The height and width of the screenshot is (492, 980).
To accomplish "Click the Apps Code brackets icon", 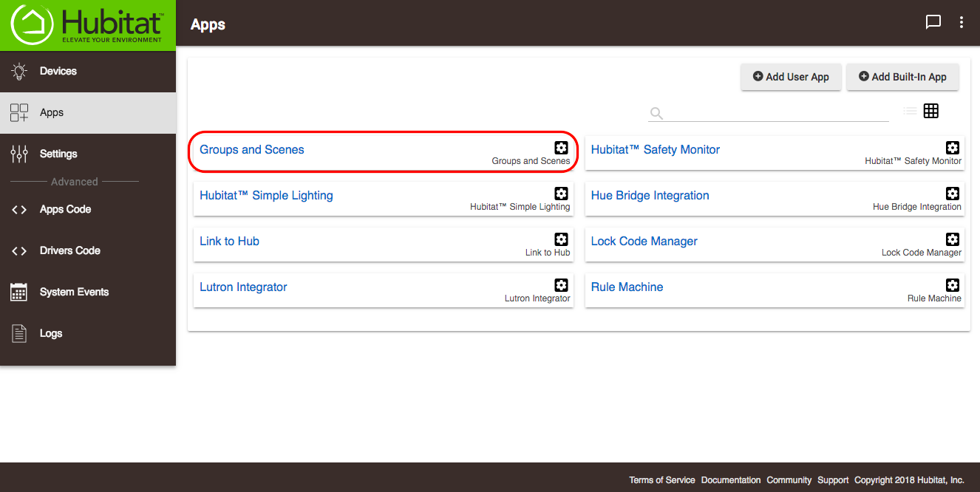I will point(19,210).
